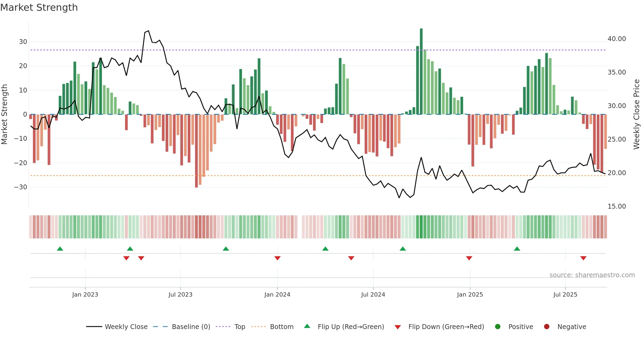
Task: Click the purple dotted Top sample in legend
Action: tap(223, 327)
